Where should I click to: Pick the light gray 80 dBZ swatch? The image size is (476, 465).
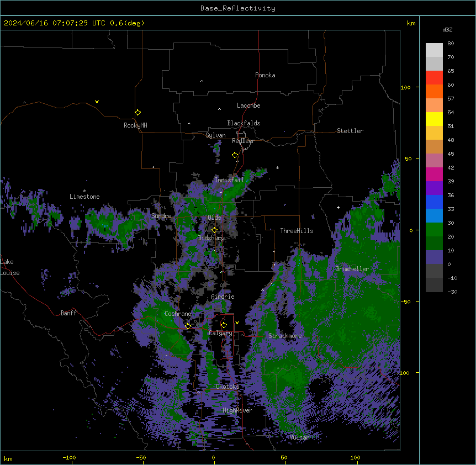click(434, 50)
